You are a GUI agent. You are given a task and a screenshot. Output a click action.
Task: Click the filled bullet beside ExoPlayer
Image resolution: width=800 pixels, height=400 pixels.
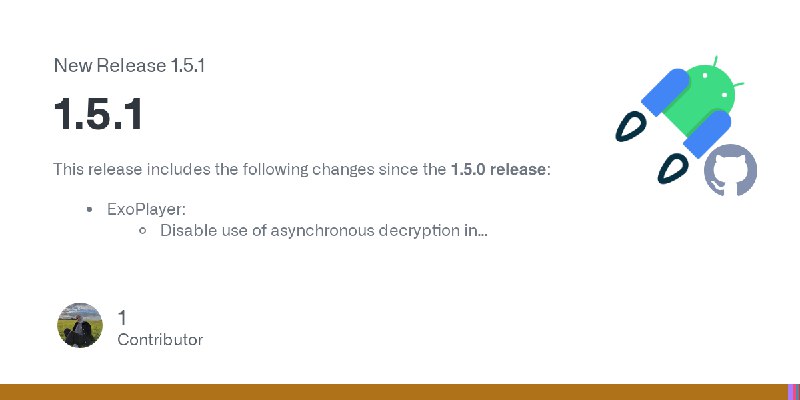90,209
